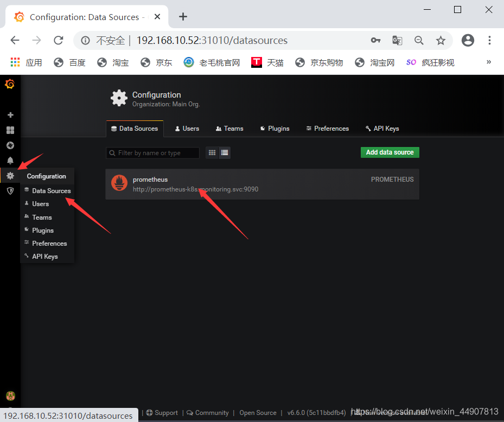This screenshot has width=504, height=422.
Task: Open saved passwords key icon
Action: coord(375,40)
